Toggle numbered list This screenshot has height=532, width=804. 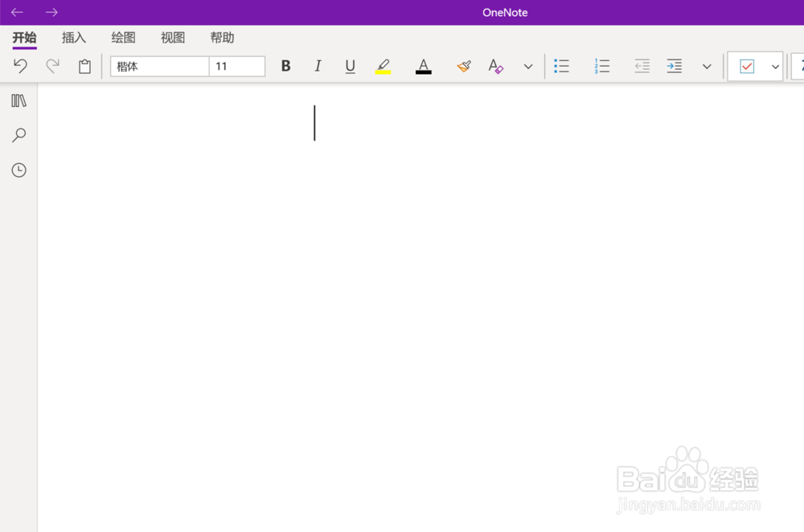602,66
